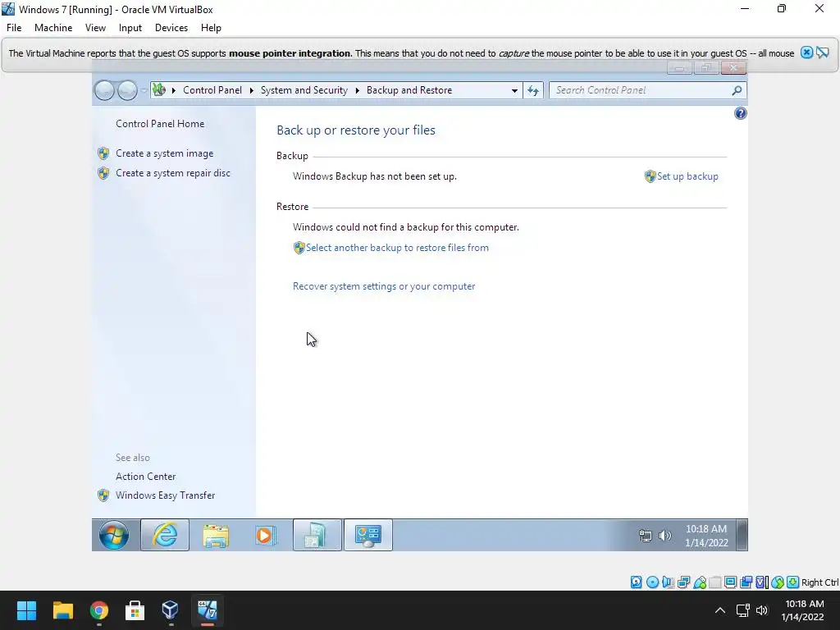Click Set up backup link
840x630 pixels.
[687, 176]
